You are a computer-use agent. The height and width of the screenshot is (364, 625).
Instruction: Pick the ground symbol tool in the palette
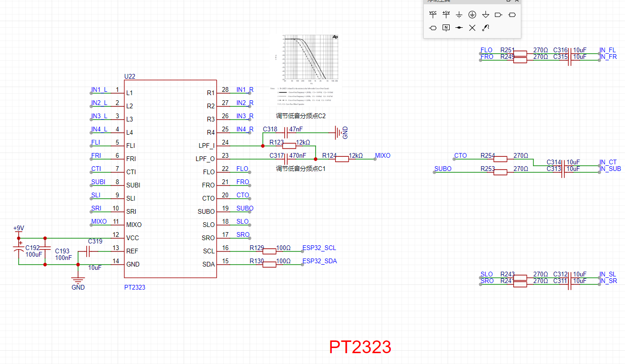[459, 15]
